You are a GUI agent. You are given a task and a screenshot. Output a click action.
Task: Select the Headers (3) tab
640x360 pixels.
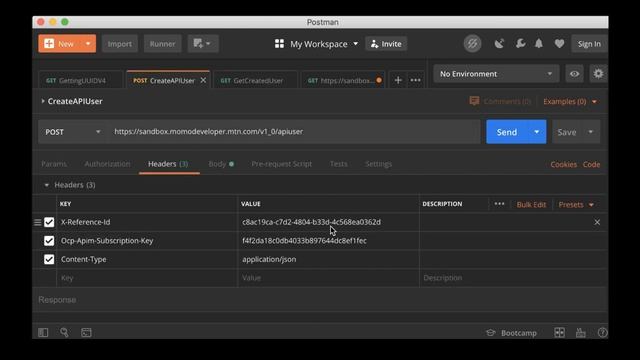click(x=168, y=164)
